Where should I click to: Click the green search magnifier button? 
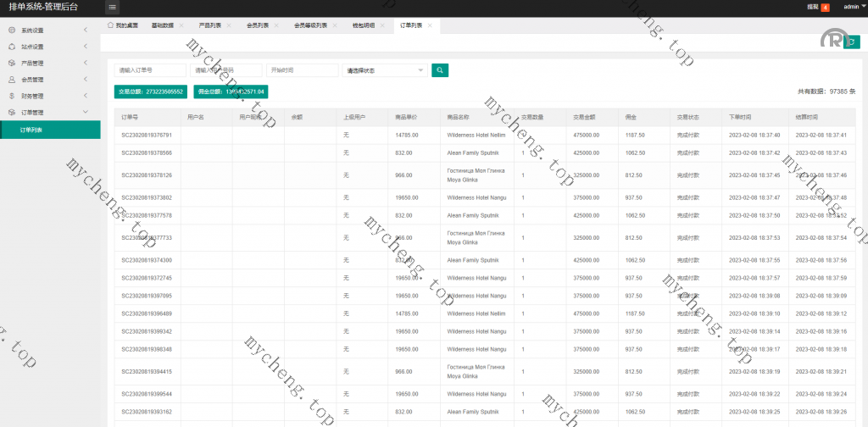[x=439, y=70]
